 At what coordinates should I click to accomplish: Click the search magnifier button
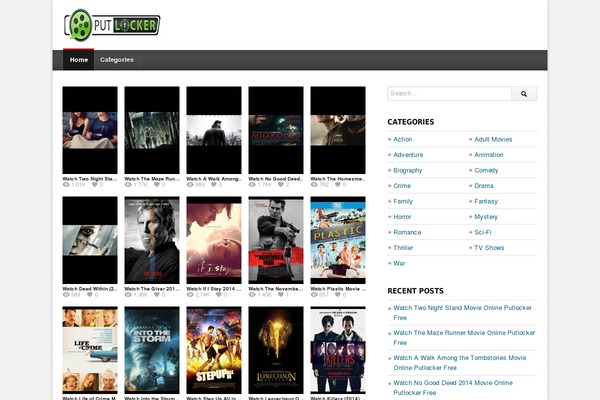coord(524,94)
